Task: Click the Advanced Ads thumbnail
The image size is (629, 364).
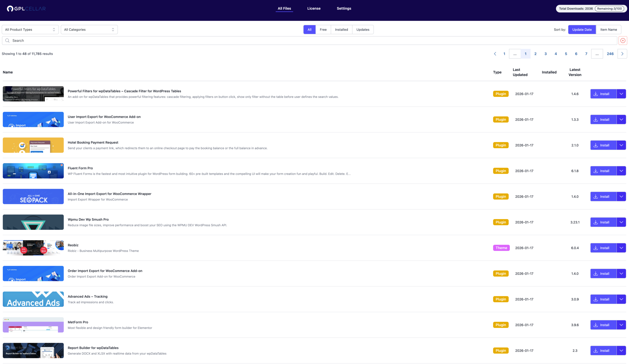Action: (x=33, y=299)
